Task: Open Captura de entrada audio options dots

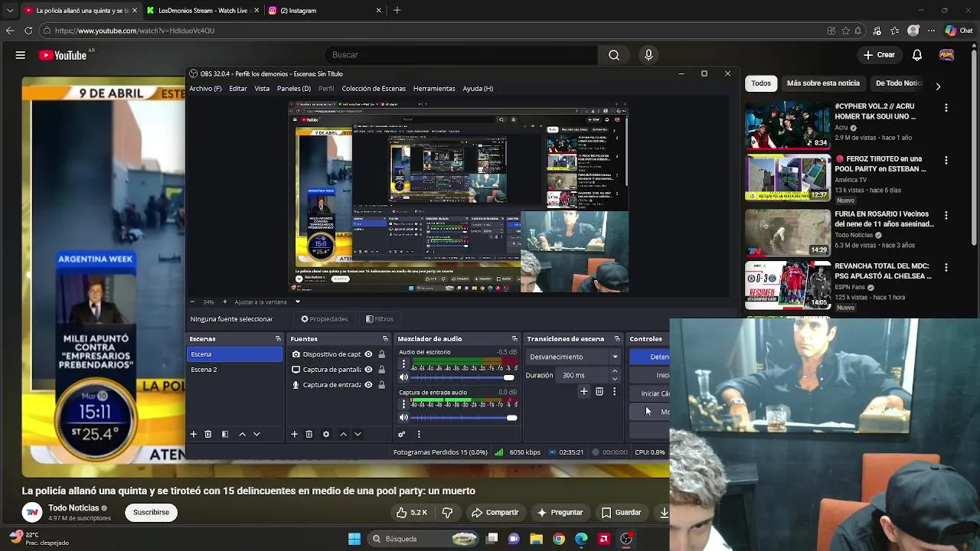Action: tap(404, 403)
